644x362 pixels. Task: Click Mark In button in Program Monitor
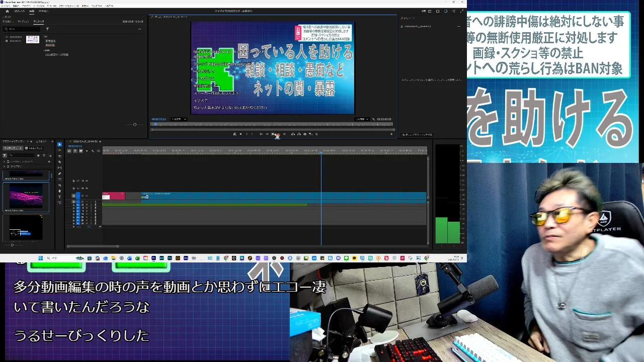[x=247, y=134]
